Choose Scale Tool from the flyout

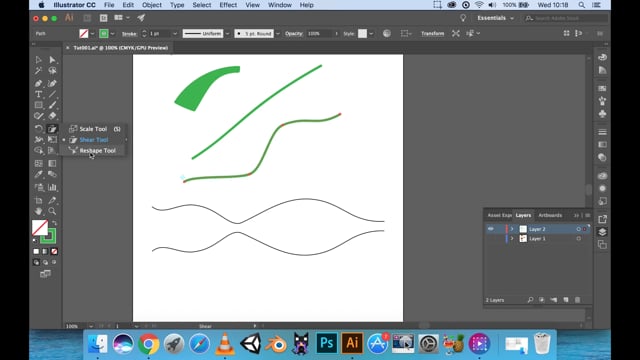(x=93, y=129)
